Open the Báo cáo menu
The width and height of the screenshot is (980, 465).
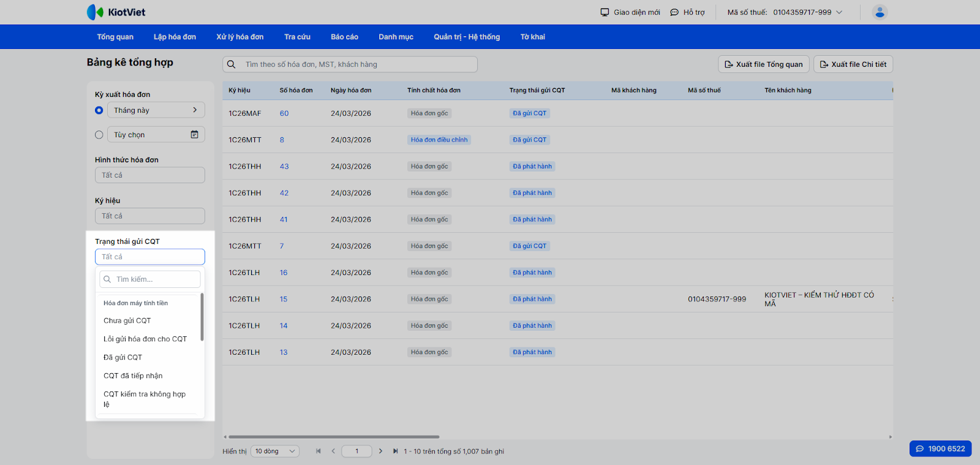tap(344, 37)
